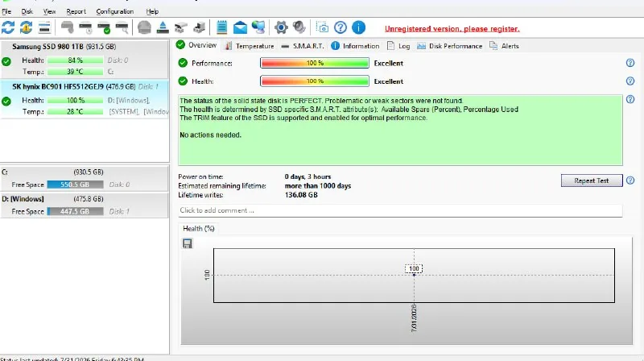Click the 'more than 1000 days' lifetime value
Image resolution: width=644 pixels, height=361 pixels.
(x=318, y=186)
